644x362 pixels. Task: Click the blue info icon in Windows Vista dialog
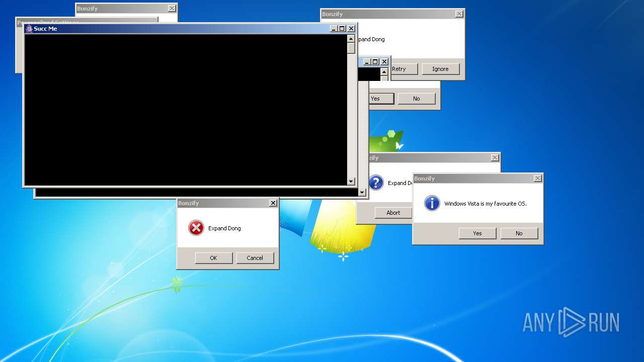(432, 203)
